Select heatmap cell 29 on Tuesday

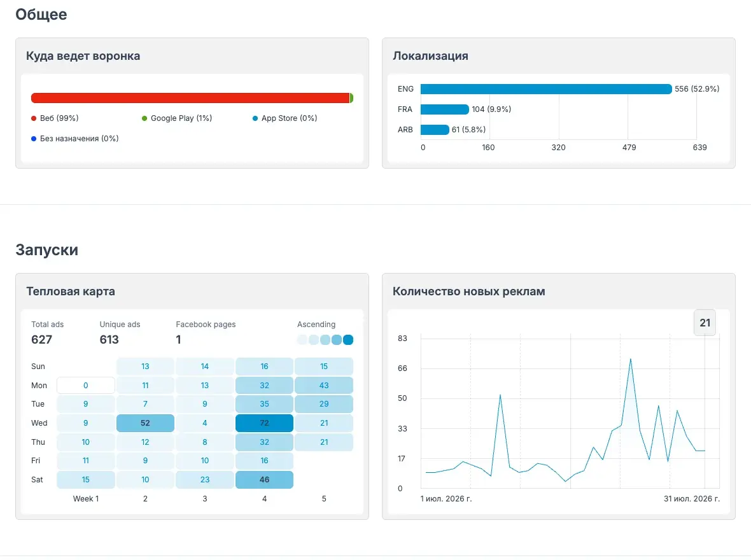point(324,404)
